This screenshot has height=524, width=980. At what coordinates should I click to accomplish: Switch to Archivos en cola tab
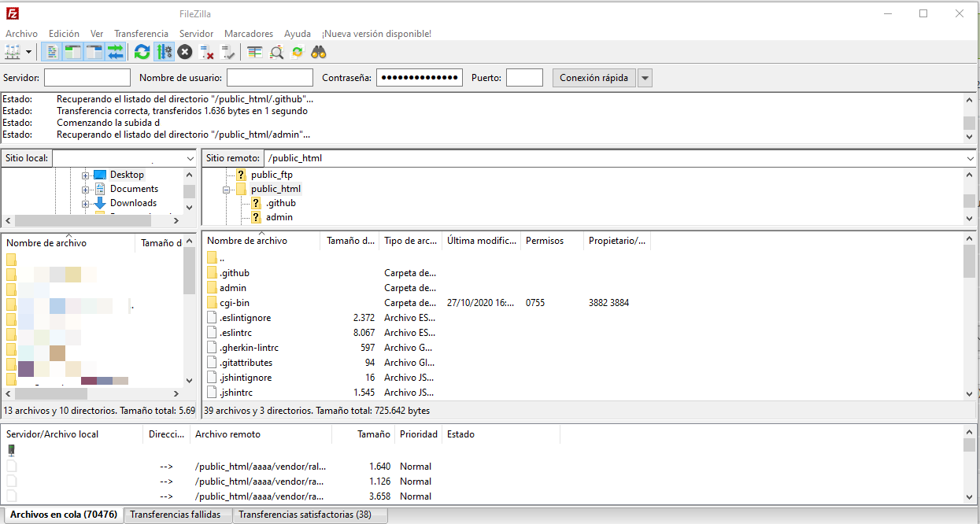tap(63, 515)
